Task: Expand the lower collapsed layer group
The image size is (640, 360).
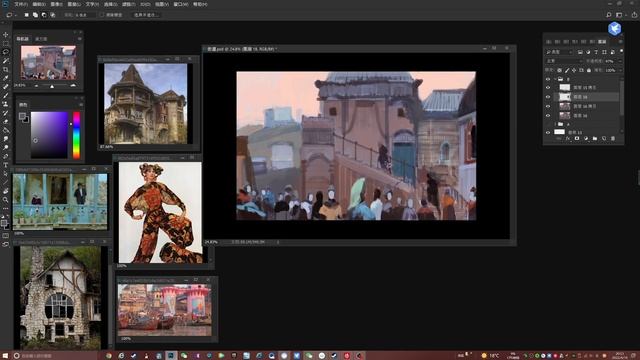Action: point(556,124)
